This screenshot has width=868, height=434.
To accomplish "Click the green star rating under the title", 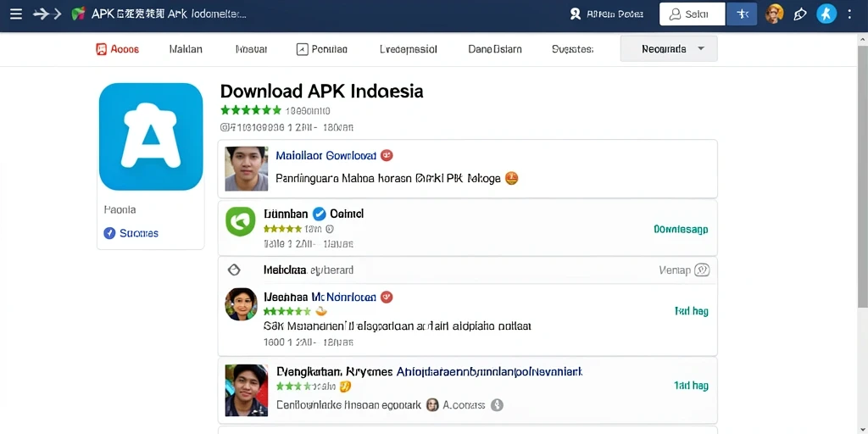I will (x=251, y=110).
